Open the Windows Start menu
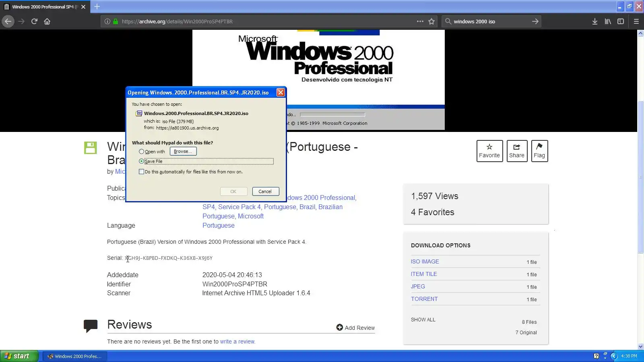644x362 pixels. (x=19, y=356)
